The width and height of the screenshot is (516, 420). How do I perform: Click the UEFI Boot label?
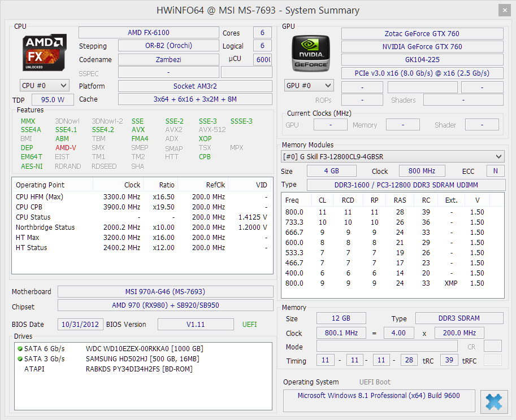pos(375,382)
